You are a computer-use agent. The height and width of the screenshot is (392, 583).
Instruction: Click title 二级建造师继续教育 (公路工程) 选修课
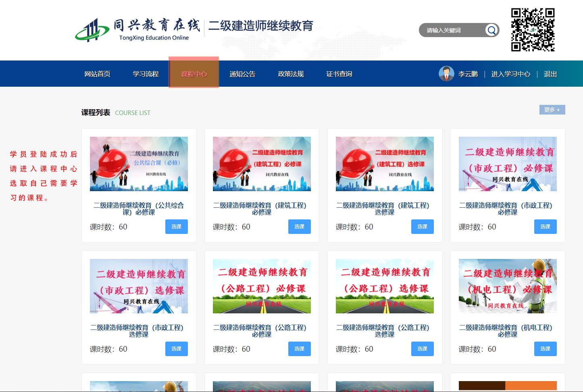[385, 331]
